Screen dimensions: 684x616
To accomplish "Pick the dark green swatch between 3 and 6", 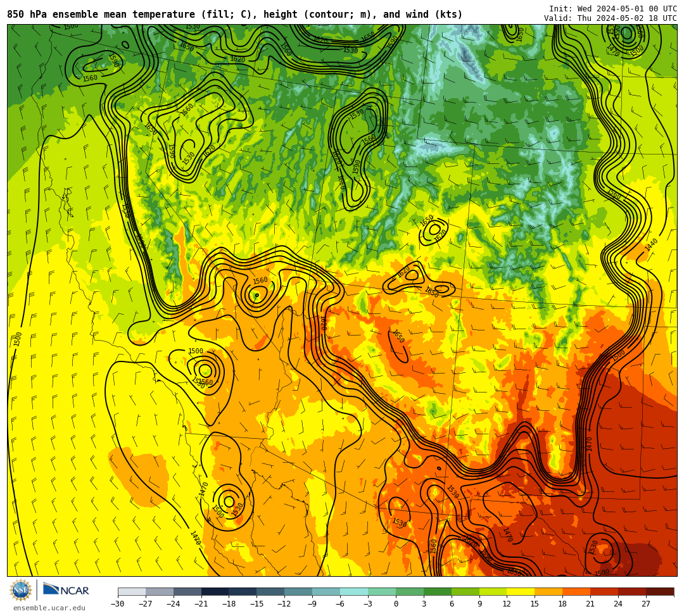I will click(x=438, y=591).
